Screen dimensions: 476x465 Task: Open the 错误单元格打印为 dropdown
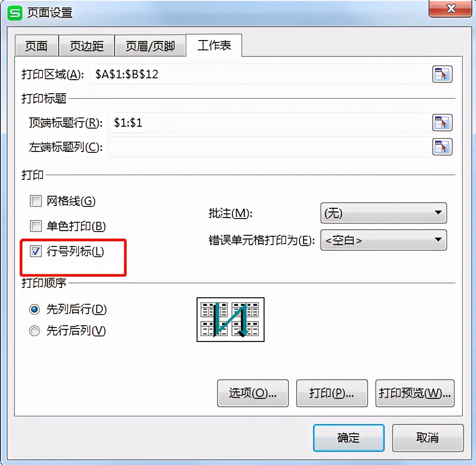pyautogui.click(x=383, y=240)
